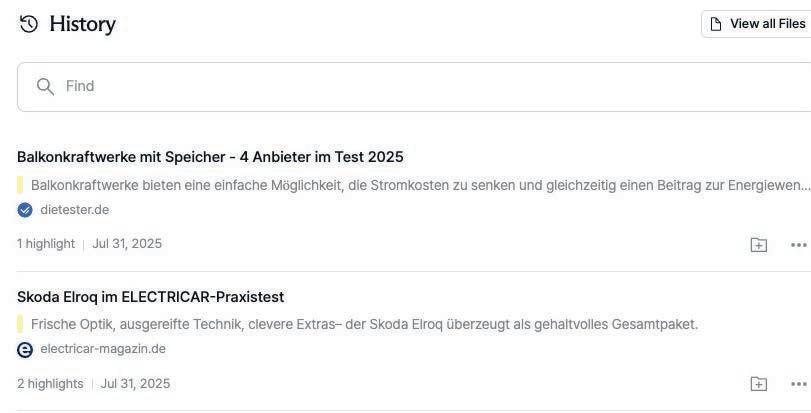811x413 pixels.
Task: Click the dietester.de favicon icon
Action: 25,210
